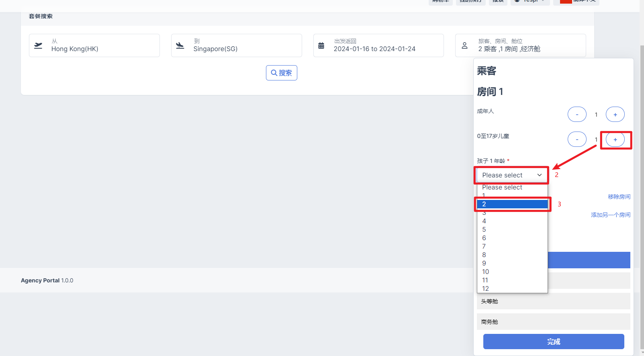Click 添加另一个房间 to add another room

click(610, 215)
